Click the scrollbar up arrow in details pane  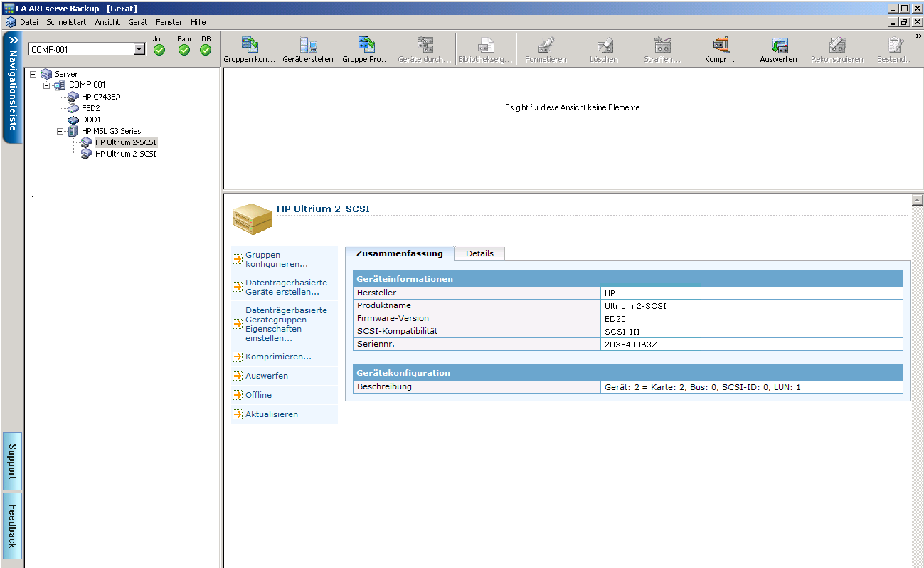(x=917, y=200)
